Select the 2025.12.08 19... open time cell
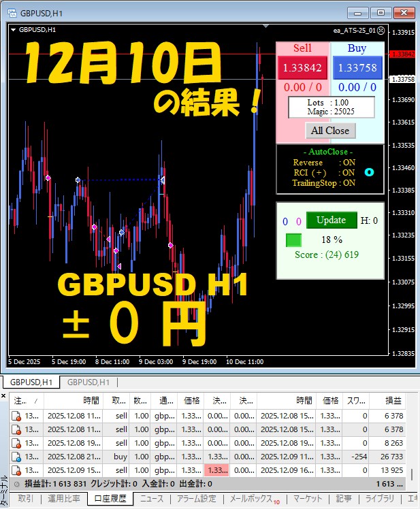The image size is (420, 509). [74, 443]
